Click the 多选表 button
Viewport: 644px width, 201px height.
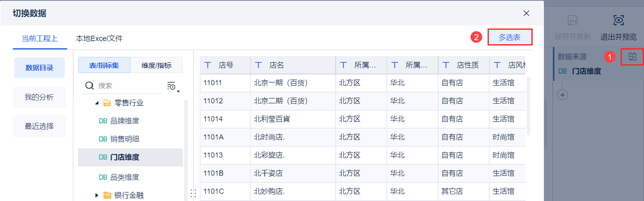[510, 38]
